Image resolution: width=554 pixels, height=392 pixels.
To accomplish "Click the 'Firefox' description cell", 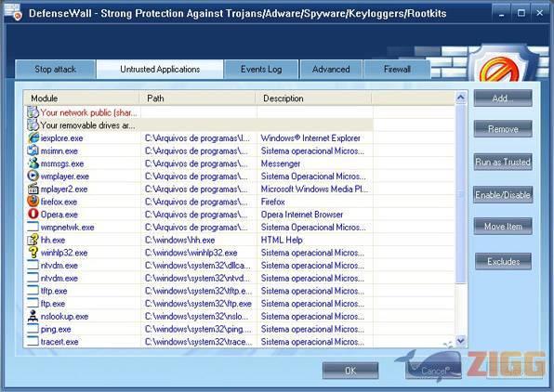I will pos(272,202).
